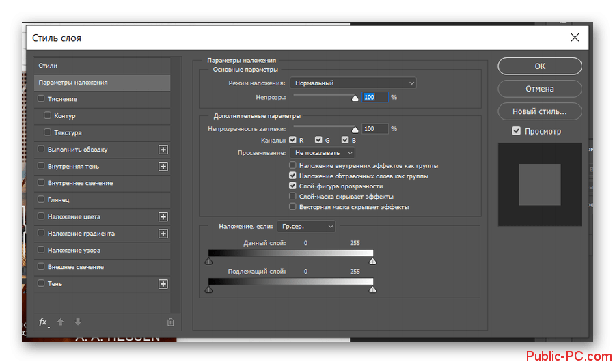Uncheck Наложение обтравочных слоев как группы
This screenshot has width=615, height=364.
[x=292, y=176]
